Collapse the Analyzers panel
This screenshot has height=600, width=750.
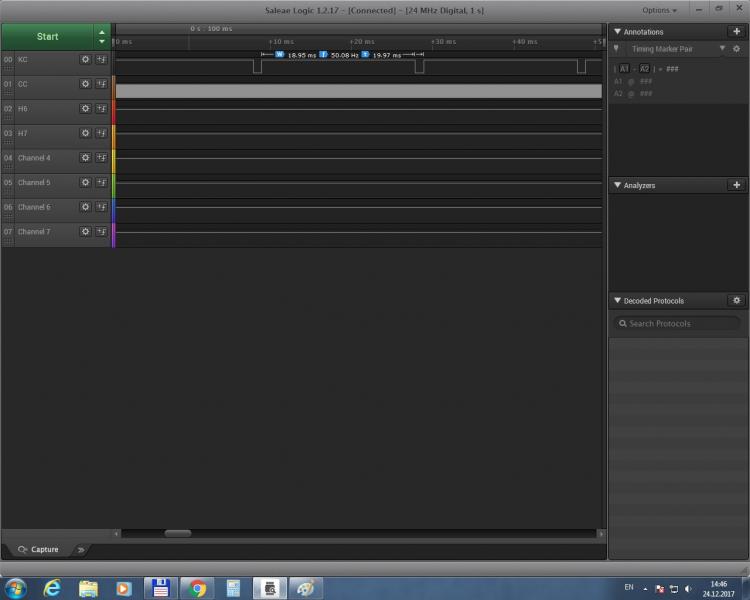pos(617,185)
